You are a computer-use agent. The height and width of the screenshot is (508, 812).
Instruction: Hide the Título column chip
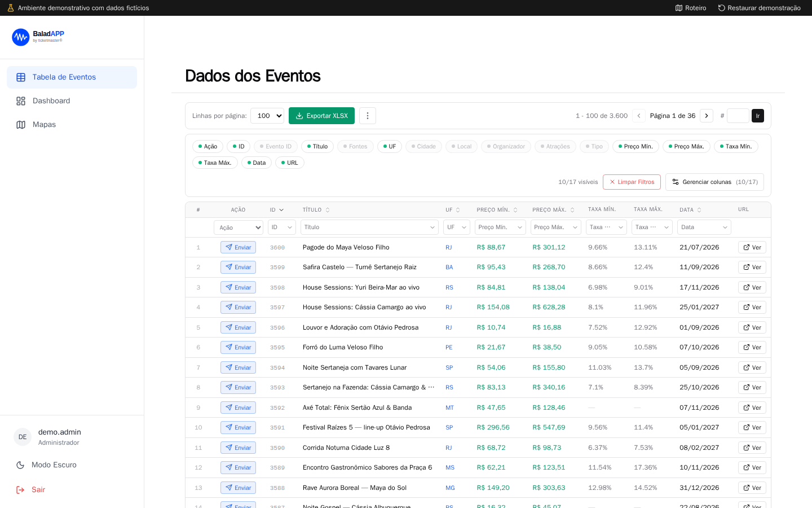(x=317, y=146)
